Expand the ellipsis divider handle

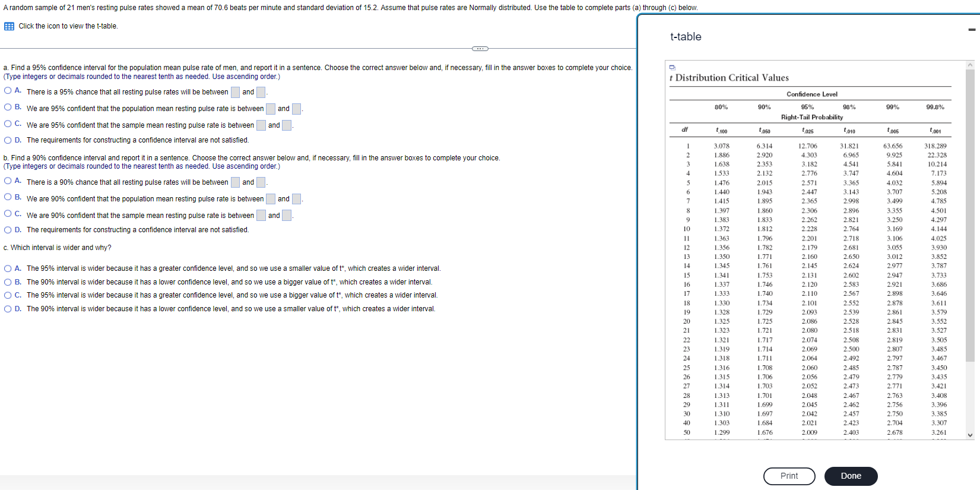(480, 48)
